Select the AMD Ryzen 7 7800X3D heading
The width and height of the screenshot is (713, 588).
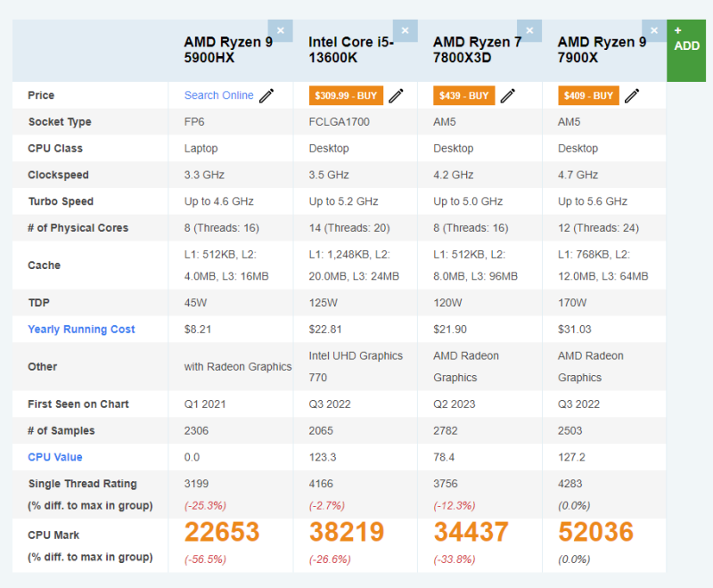coord(477,50)
